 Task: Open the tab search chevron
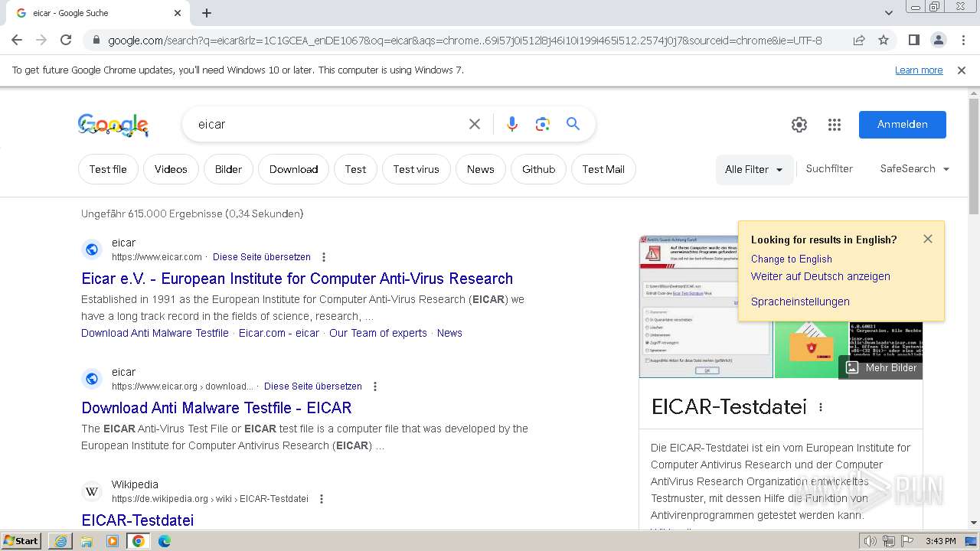(889, 13)
